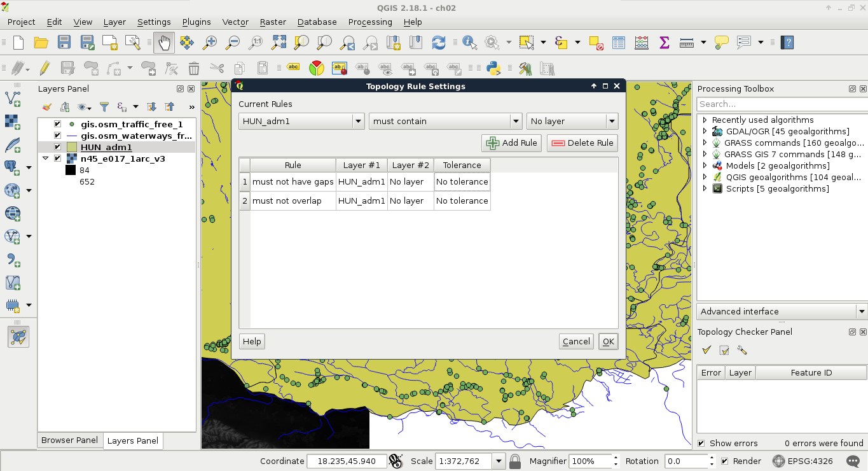Toggle editing with the pencil icon
868x471 pixels.
[x=45, y=68]
